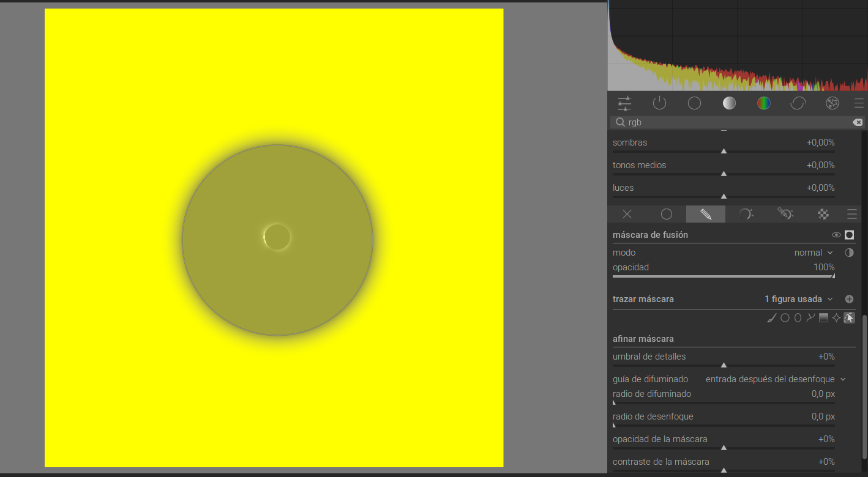
Task: Clear the rgb search text
Action: tap(858, 122)
